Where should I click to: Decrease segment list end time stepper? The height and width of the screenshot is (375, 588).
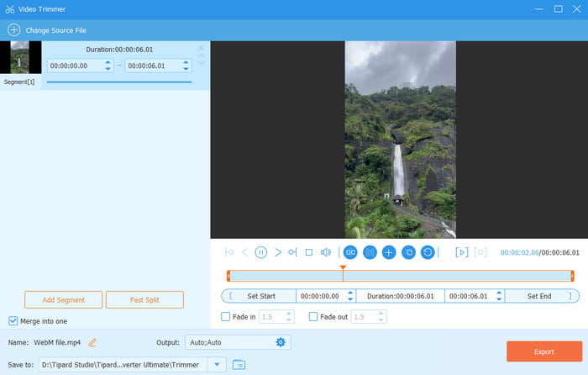coord(186,69)
